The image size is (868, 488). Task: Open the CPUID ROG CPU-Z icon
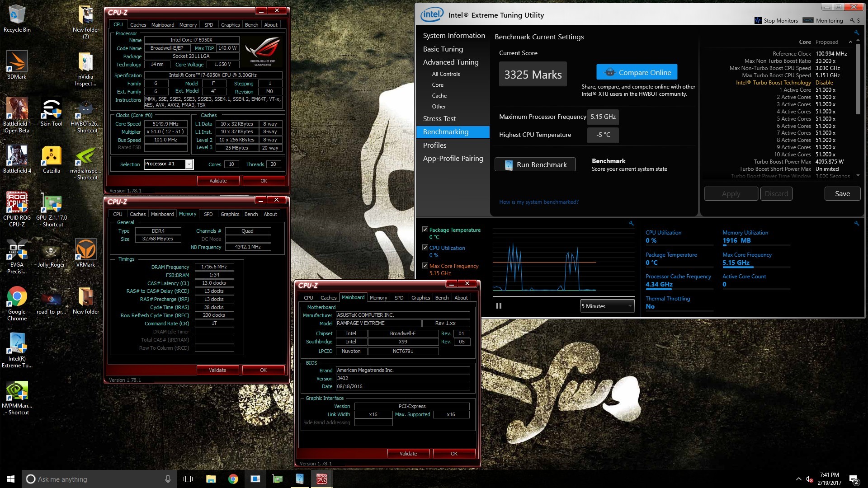pos(17,209)
